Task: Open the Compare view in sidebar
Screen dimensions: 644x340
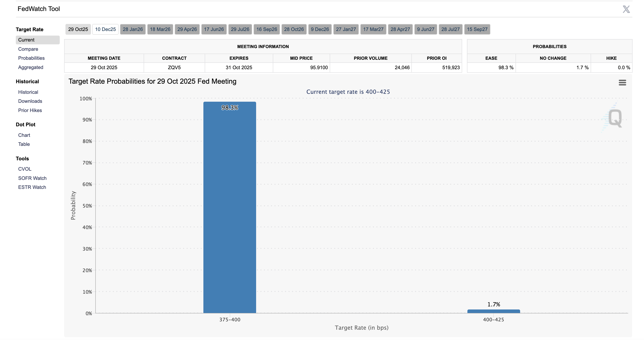Action: (x=28, y=49)
